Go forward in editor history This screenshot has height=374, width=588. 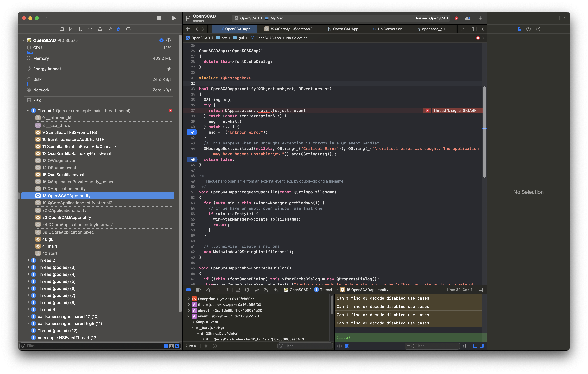click(203, 29)
